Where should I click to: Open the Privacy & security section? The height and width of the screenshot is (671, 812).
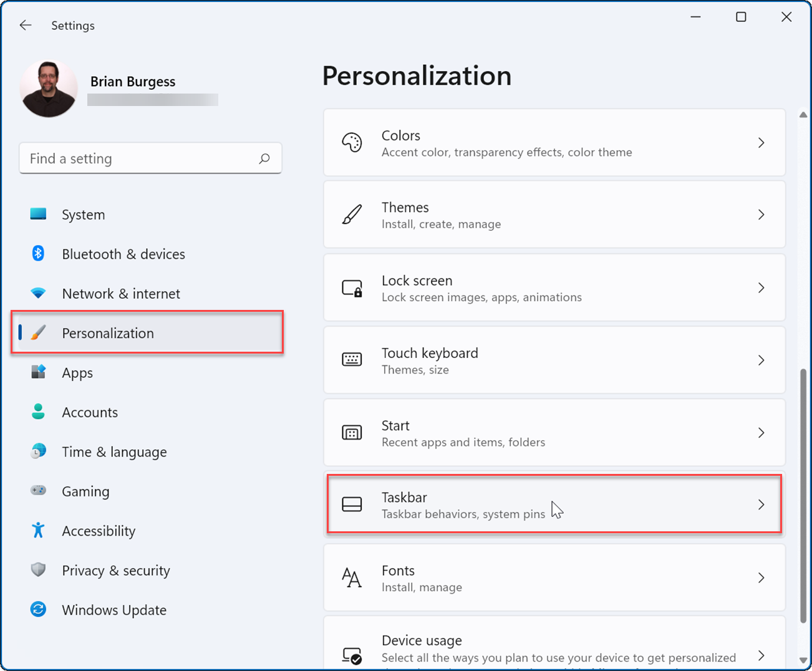pyautogui.click(x=116, y=570)
